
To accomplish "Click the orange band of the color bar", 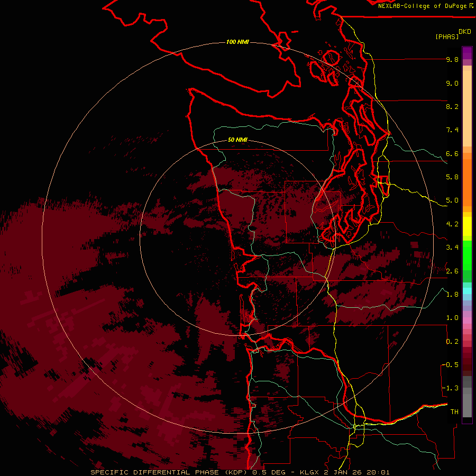I will (467, 182).
